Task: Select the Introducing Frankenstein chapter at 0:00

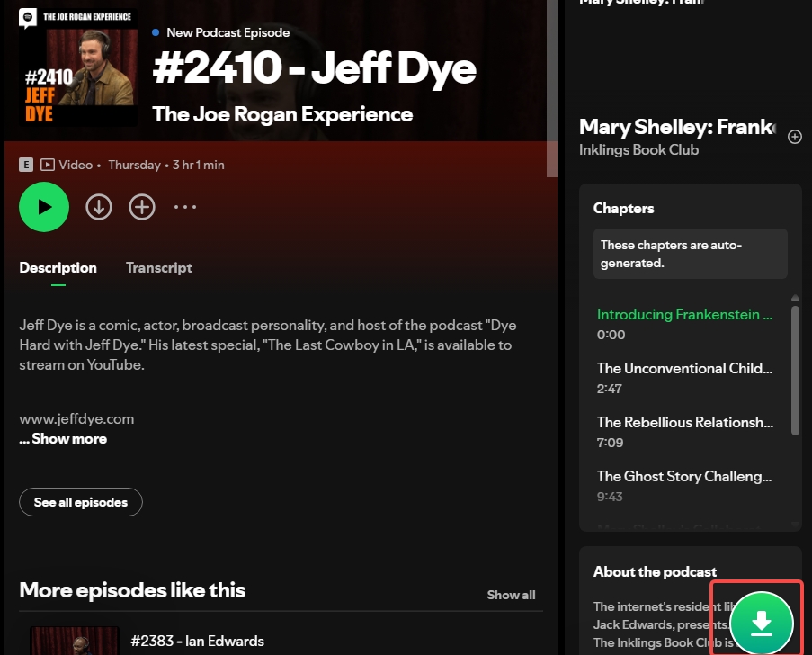Action: 684,314
